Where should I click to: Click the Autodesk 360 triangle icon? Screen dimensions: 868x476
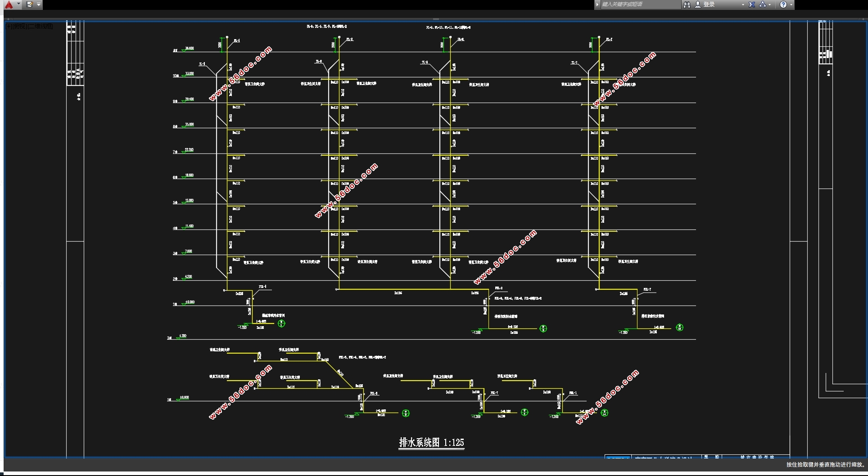pyautogui.click(x=763, y=4)
